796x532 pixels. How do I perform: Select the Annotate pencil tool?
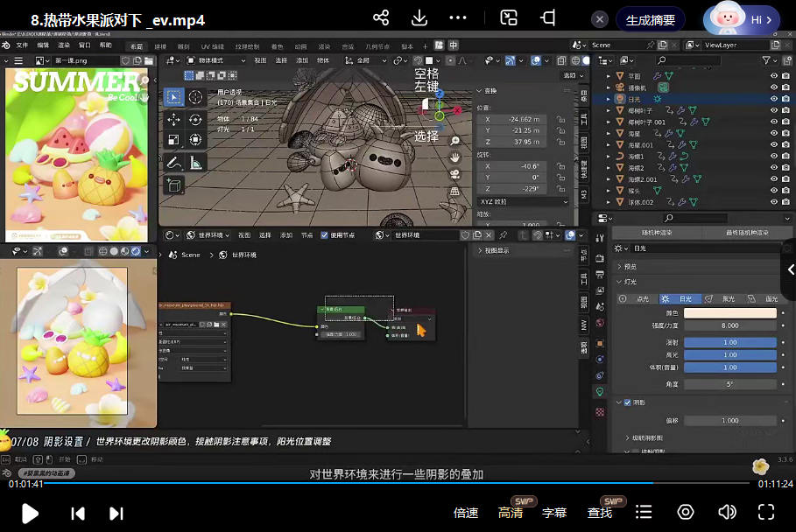tap(173, 162)
